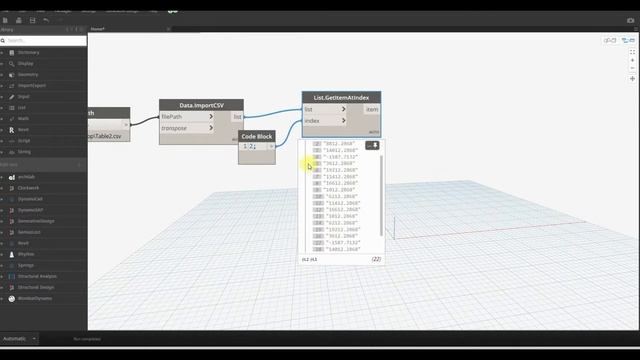The image size is (640, 360).
Task: Click the Zoom to Fit icon
Action: [632, 52]
